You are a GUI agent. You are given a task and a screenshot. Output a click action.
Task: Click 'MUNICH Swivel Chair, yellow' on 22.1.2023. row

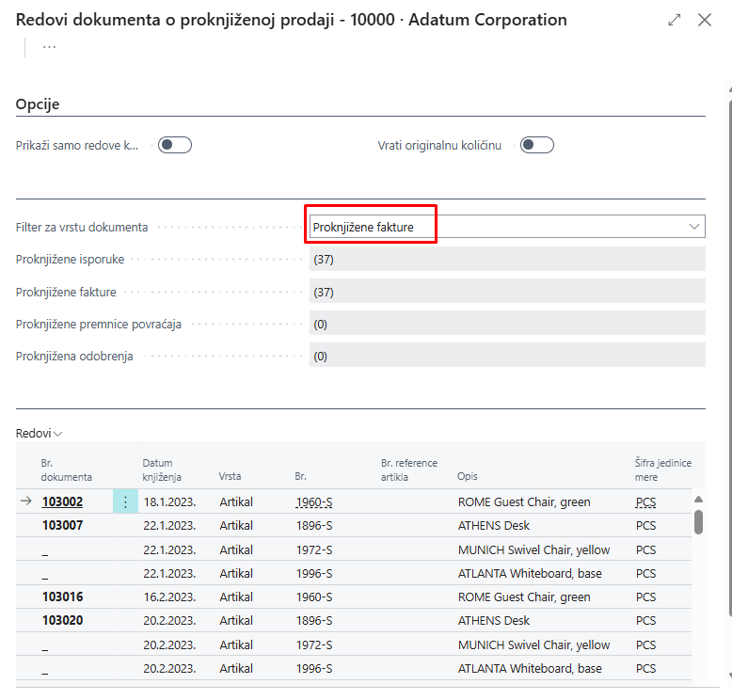point(533,550)
